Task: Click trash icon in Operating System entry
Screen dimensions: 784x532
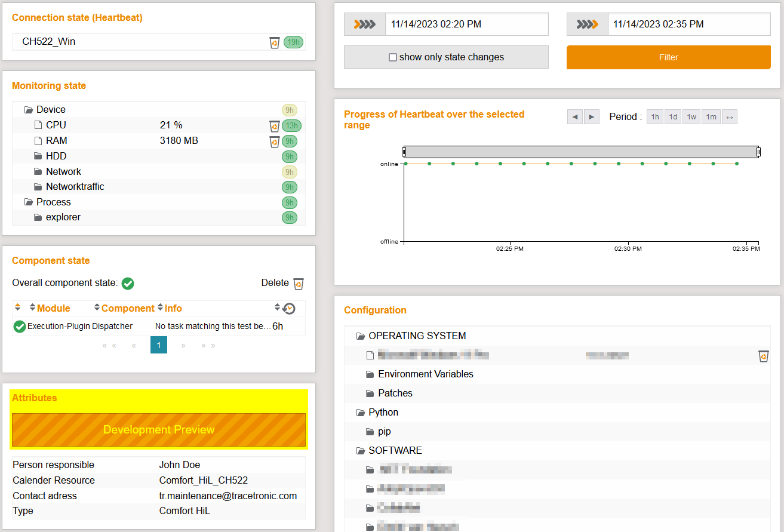Action: (763, 356)
